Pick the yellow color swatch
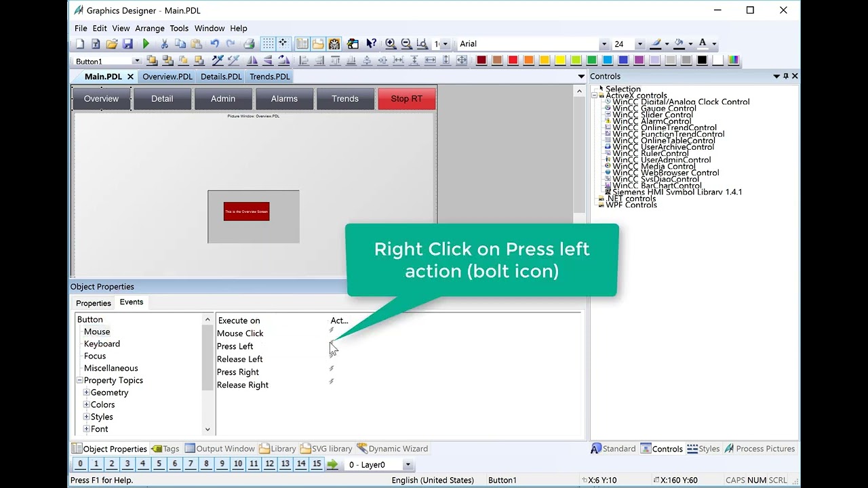This screenshot has height=488, width=868. click(560, 60)
